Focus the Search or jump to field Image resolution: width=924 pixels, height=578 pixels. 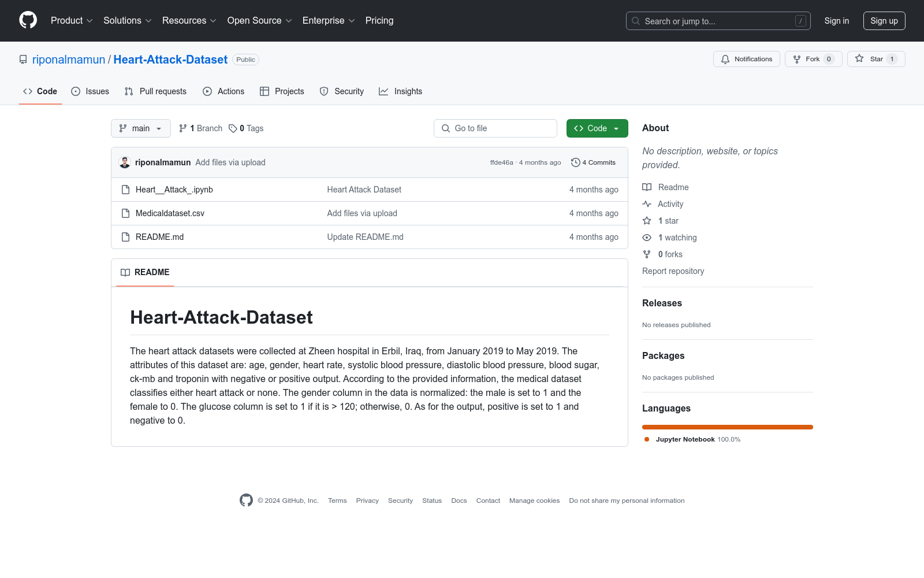(x=718, y=21)
